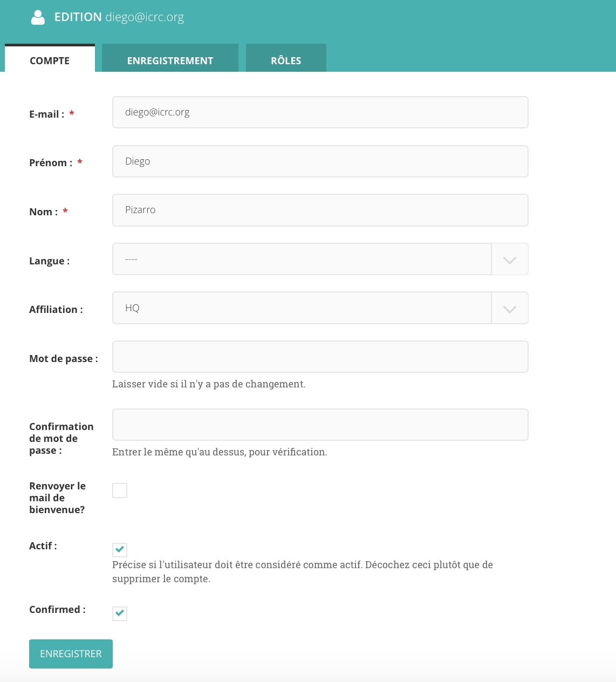This screenshot has width=616, height=682.
Task: Enable the Renvoyer le mail de bienvenue checkbox
Action: pos(120,490)
